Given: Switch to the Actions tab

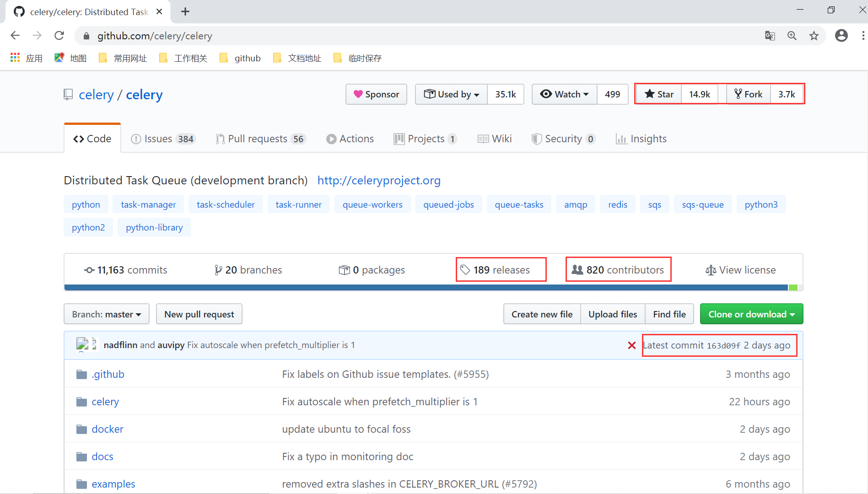Looking at the screenshot, I should click(x=350, y=139).
